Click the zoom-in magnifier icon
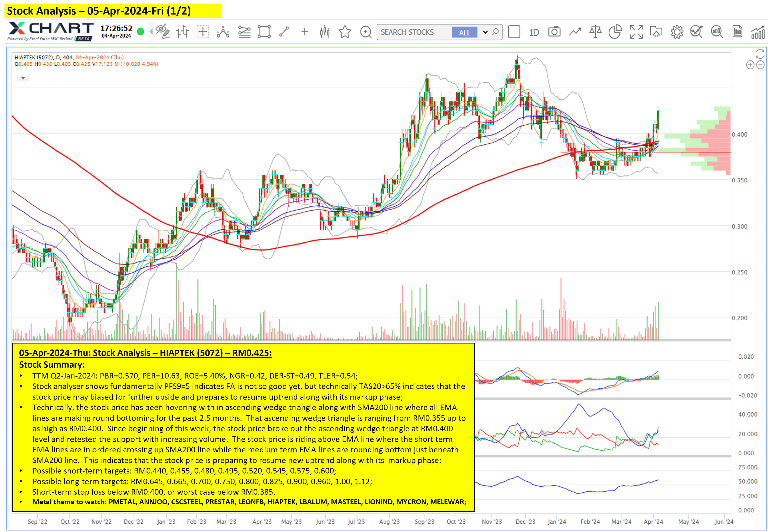The image size is (768, 532). (366, 32)
